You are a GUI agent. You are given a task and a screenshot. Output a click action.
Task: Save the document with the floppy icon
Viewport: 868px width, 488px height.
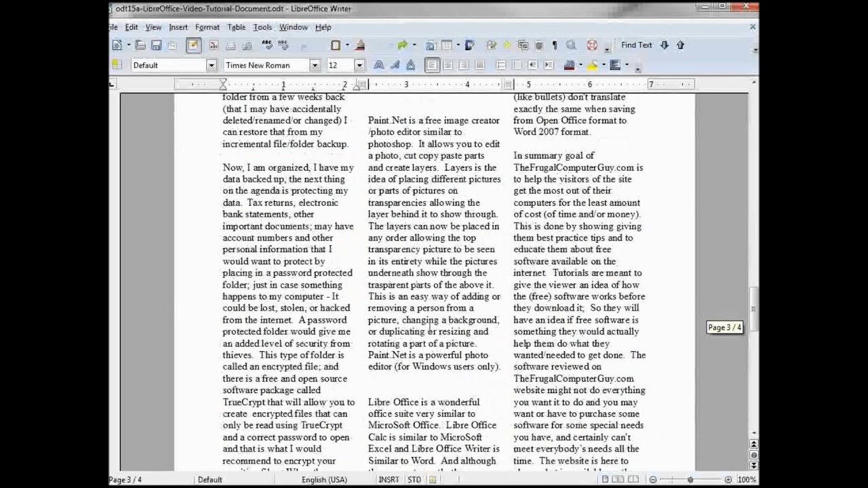(x=156, y=45)
